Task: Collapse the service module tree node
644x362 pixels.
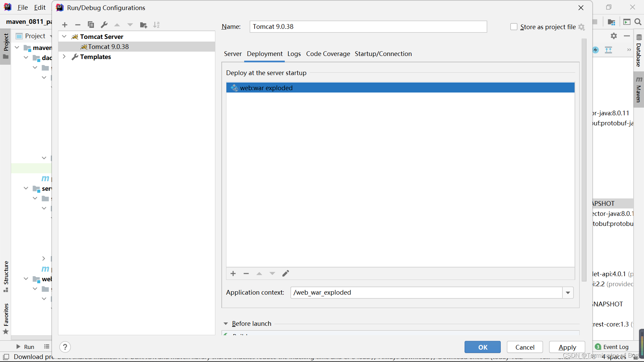Action: [x=26, y=188]
